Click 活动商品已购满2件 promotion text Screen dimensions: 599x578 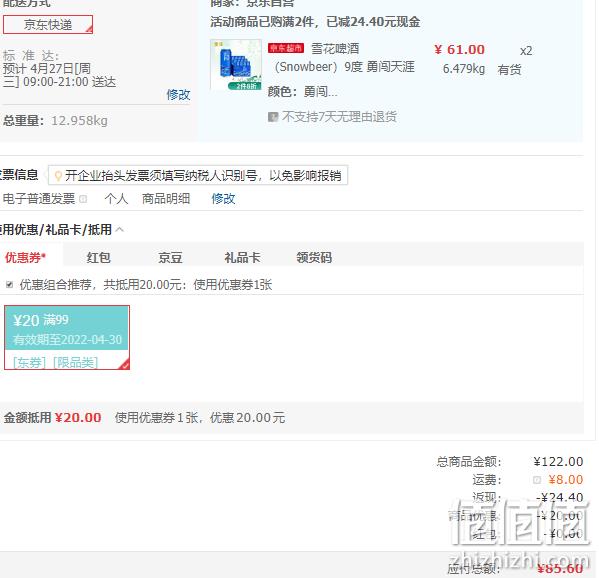pyautogui.click(x=315, y=22)
